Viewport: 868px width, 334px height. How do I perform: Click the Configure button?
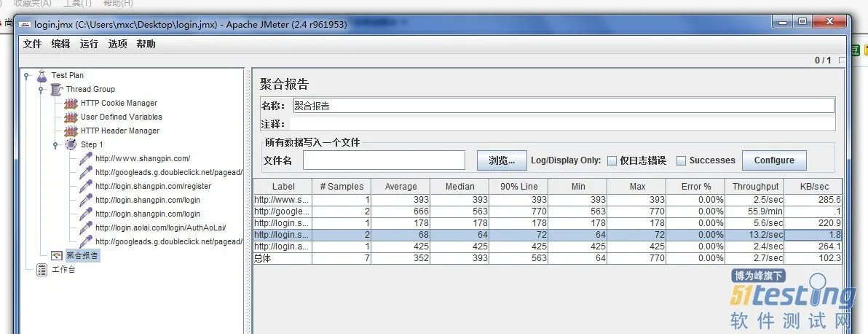click(x=774, y=160)
